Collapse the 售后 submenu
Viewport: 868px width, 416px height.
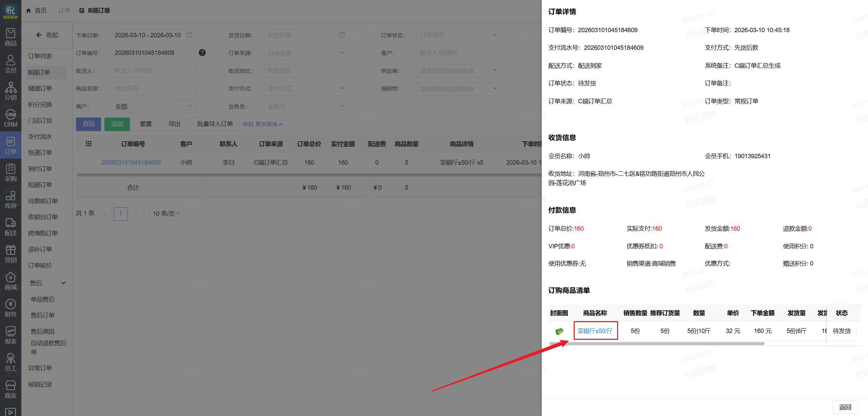point(63,283)
